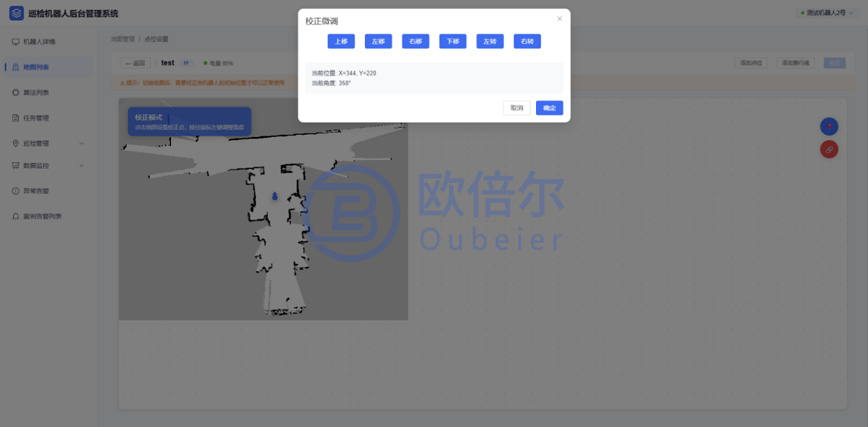Screen dimensions: 868x427
Task: Click the stacked layers app logo
Action: tap(16, 13)
